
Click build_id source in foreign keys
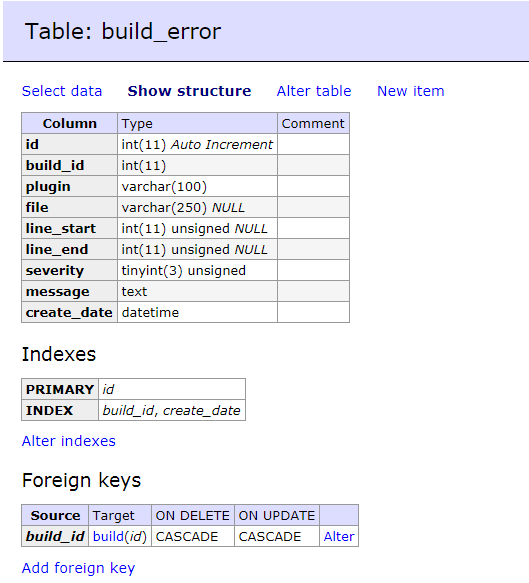pos(55,537)
